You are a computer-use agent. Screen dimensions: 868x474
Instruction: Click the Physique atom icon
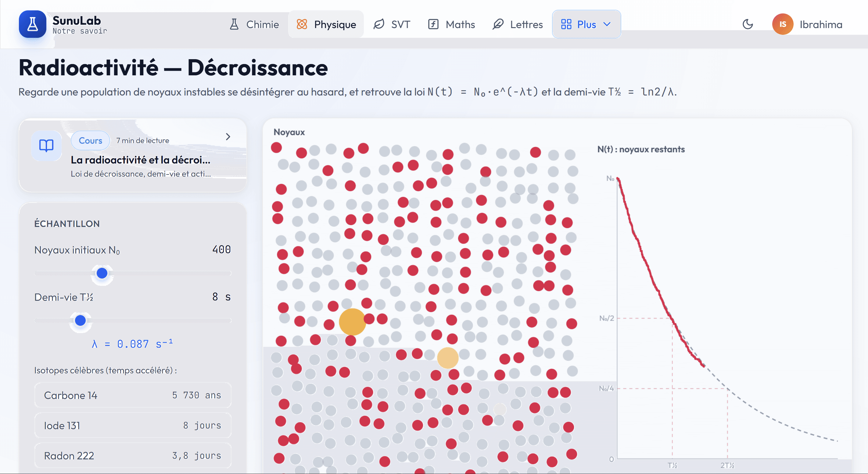(x=302, y=24)
